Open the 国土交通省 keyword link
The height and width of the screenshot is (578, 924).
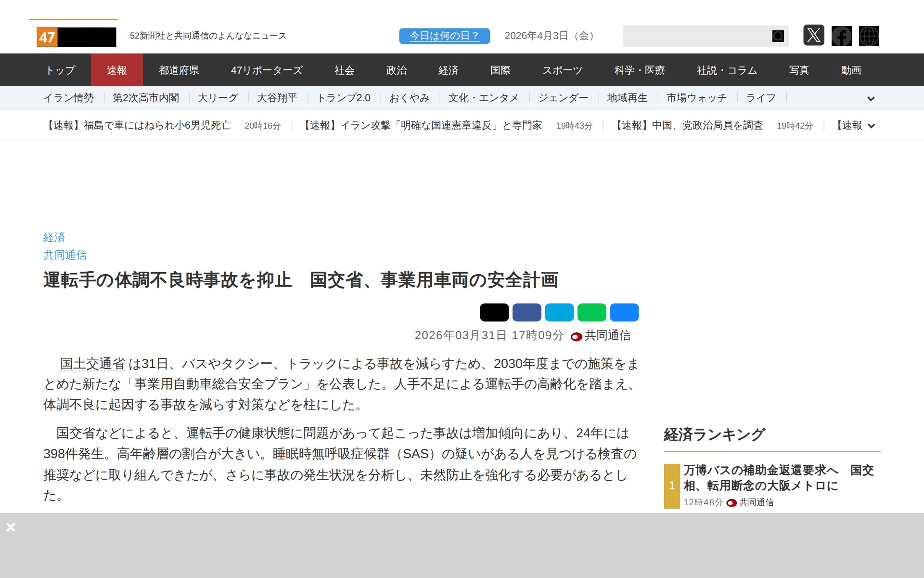92,364
